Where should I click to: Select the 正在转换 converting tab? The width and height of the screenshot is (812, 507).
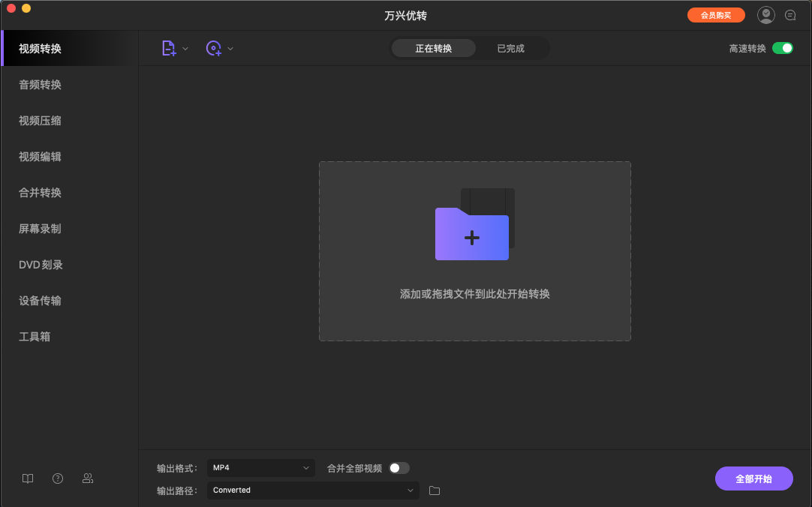point(433,46)
